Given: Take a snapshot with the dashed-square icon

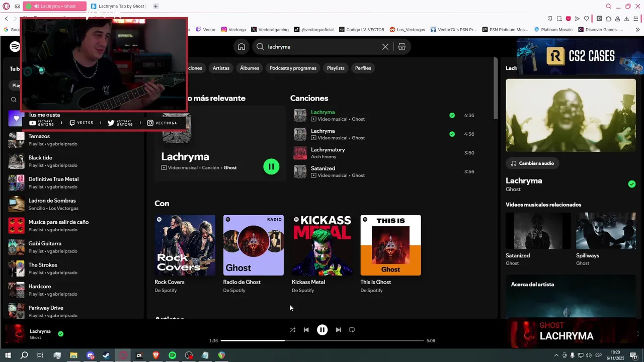Looking at the screenshot, I should (559, 19).
